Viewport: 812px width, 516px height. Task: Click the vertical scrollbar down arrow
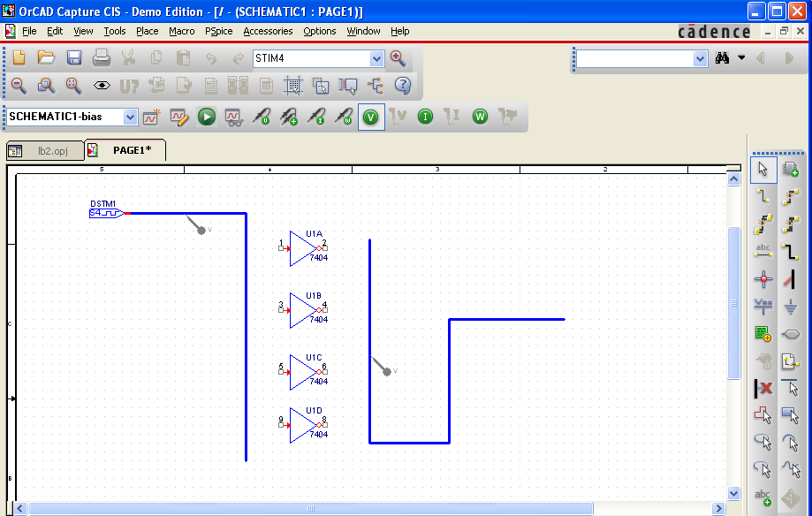click(x=733, y=494)
